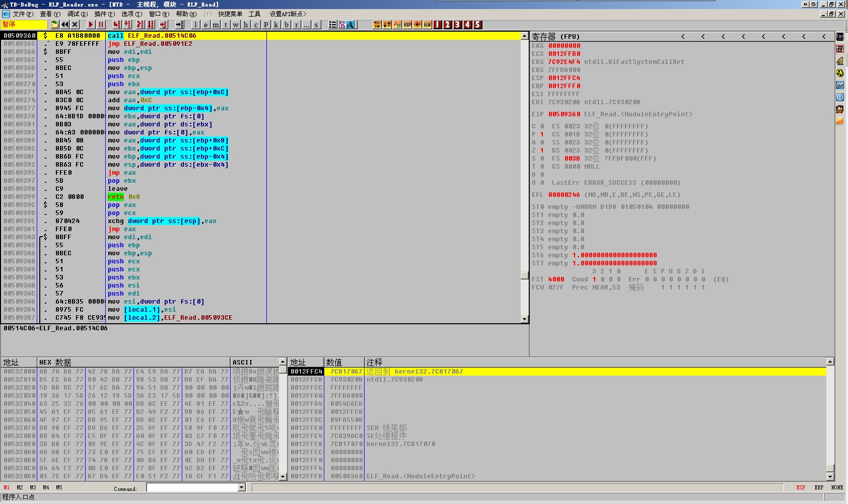
Task: Open the 插件(P) menu
Action: point(104,14)
